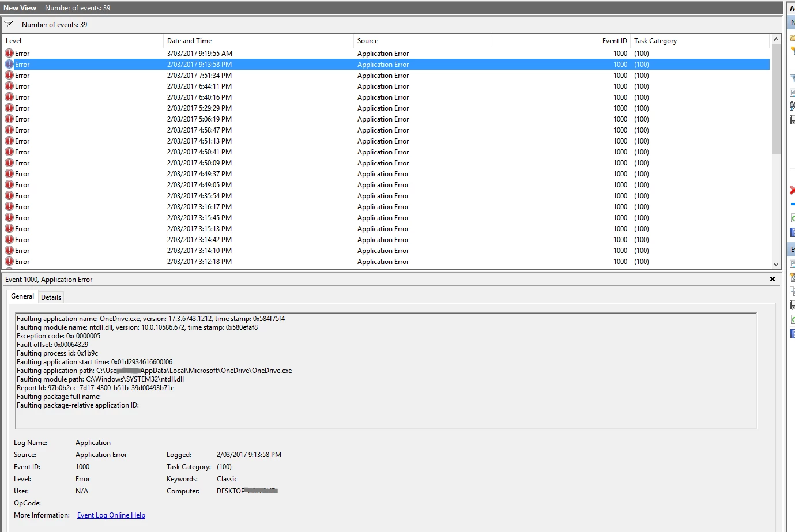
Task: Click error icon for 3:12:18 PM event
Action: [x=9, y=261]
